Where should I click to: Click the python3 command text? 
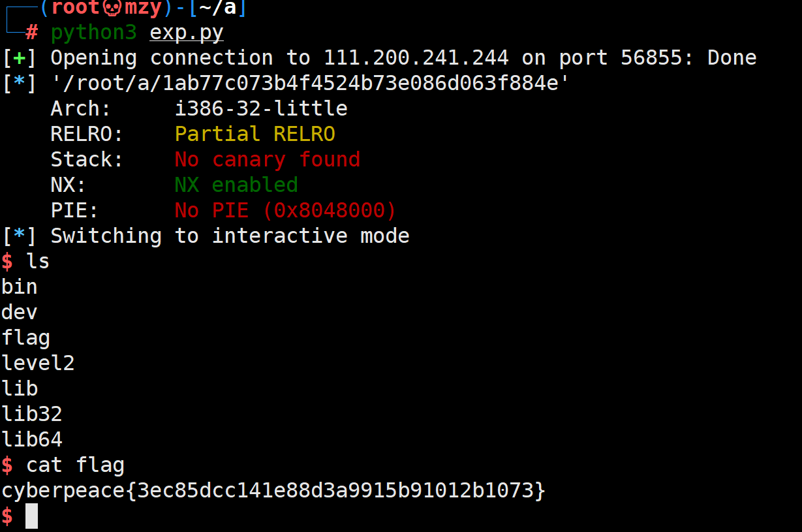(94, 33)
